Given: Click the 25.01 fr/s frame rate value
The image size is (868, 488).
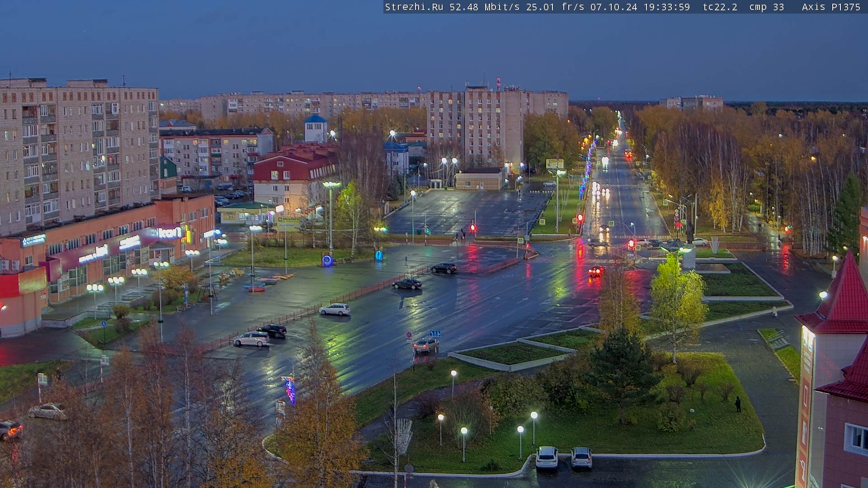Looking at the screenshot, I should [x=555, y=7].
